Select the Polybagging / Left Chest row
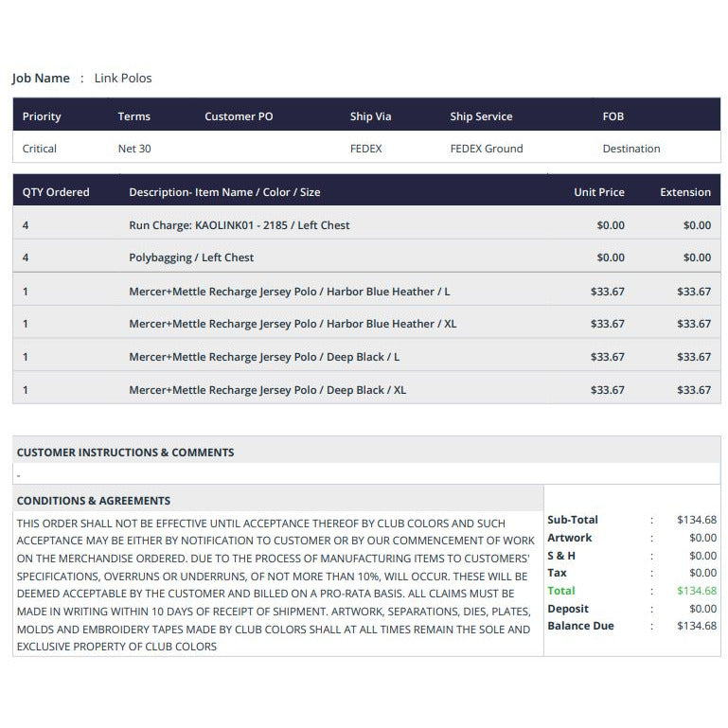728x728 pixels. point(191,257)
